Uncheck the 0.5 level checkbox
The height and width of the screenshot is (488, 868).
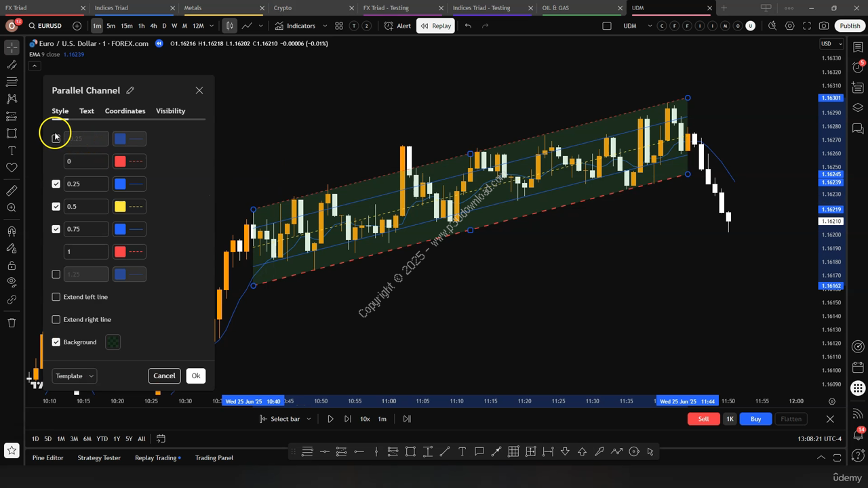[56, 207]
